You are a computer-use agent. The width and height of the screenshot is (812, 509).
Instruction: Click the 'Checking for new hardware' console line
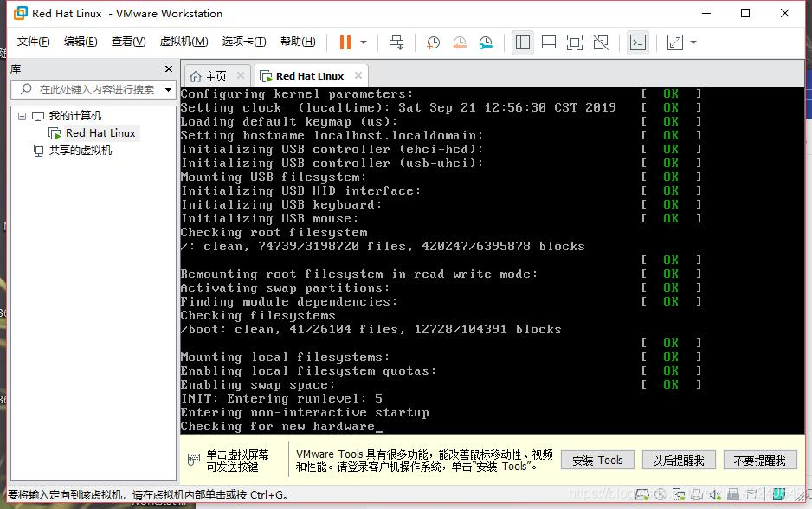pos(277,427)
